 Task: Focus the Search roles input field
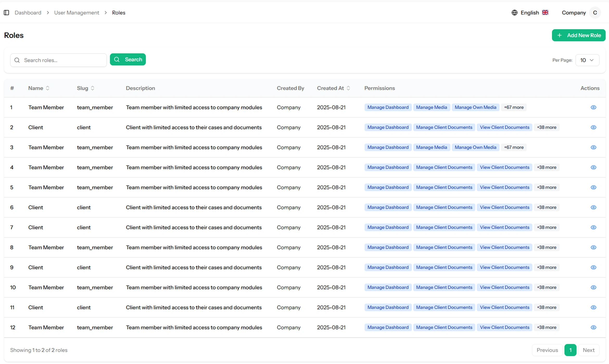click(62, 60)
